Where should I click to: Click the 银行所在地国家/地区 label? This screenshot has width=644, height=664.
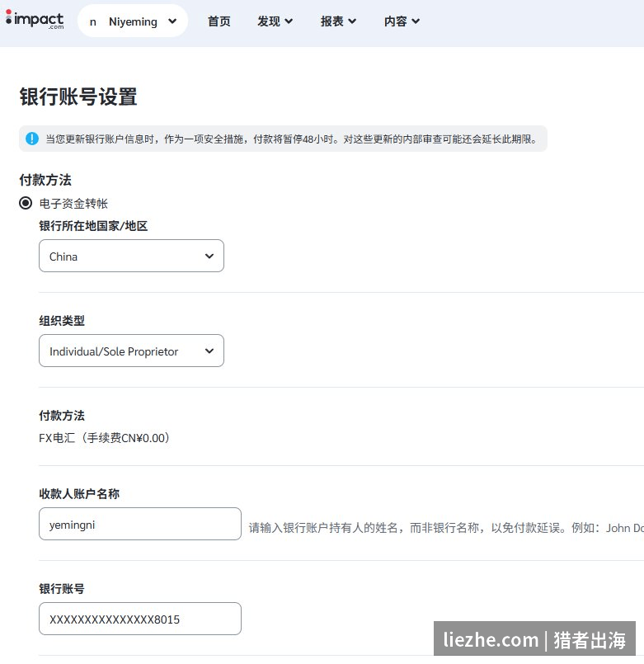(x=93, y=226)
